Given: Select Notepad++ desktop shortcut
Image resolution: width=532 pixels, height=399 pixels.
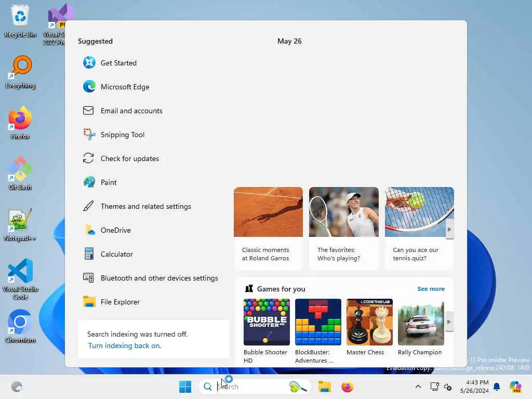Looking at the screenshot, I should coord(20,224).
